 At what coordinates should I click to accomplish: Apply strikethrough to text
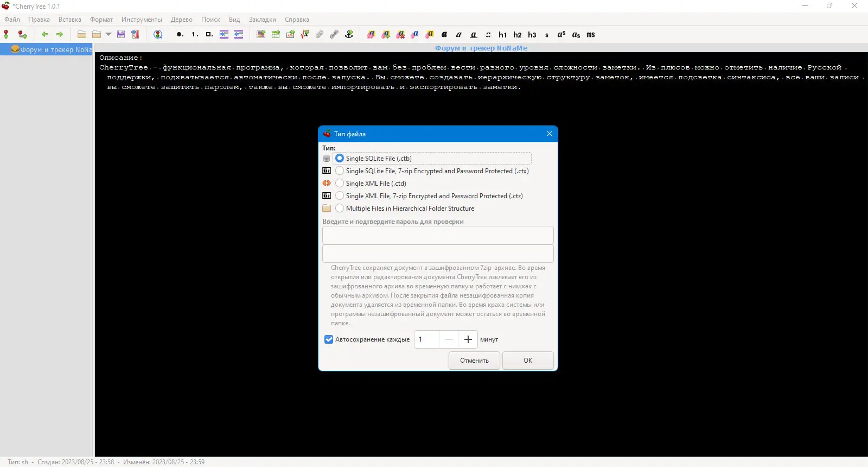point(488,34)
